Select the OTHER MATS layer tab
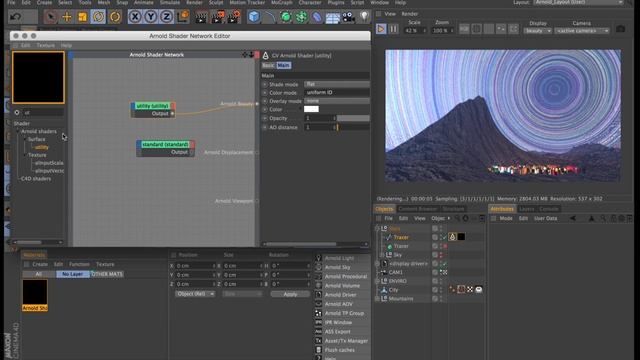Image resolution: width=640 pixels, height=360 pixels. (107, 274)
